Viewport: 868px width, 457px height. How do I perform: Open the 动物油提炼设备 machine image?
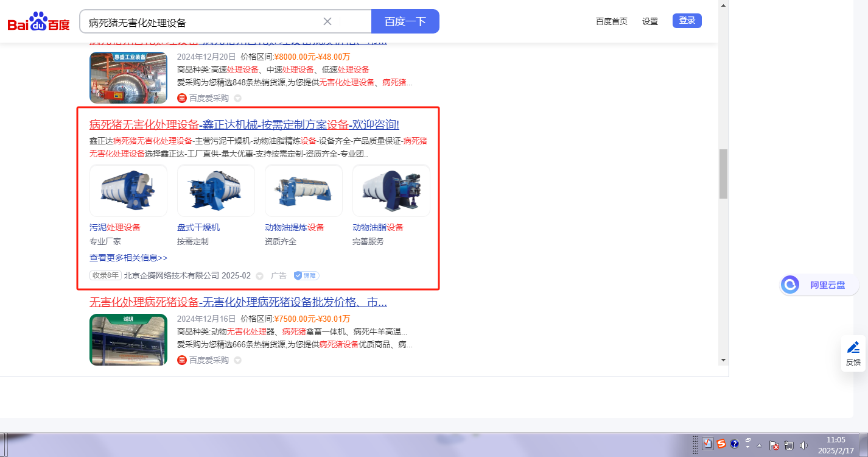click(304, 191)
